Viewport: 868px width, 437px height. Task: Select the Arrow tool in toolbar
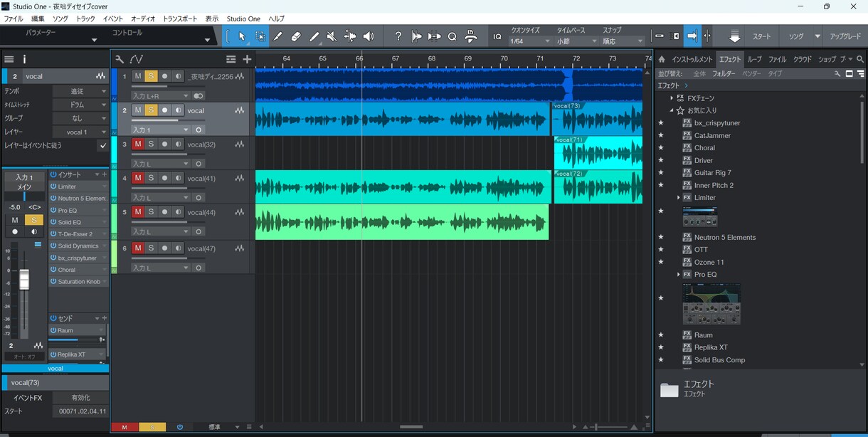tap(242, 36)
